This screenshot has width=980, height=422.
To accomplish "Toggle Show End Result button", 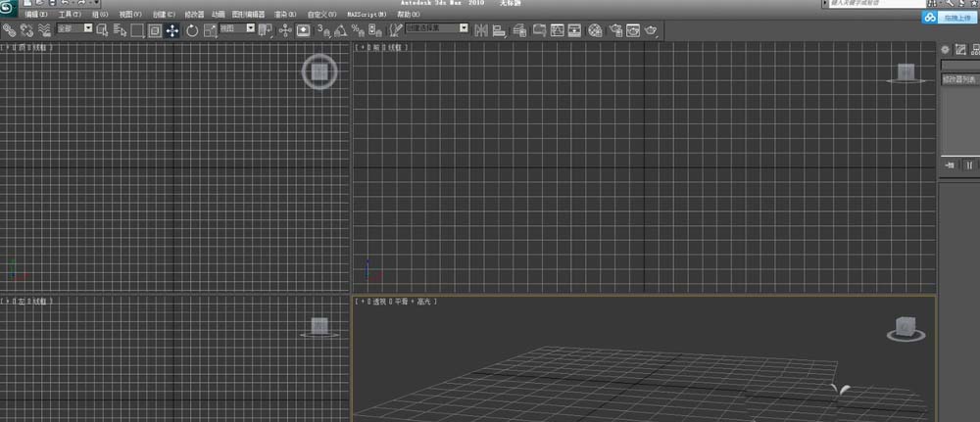I will point(969,164).
